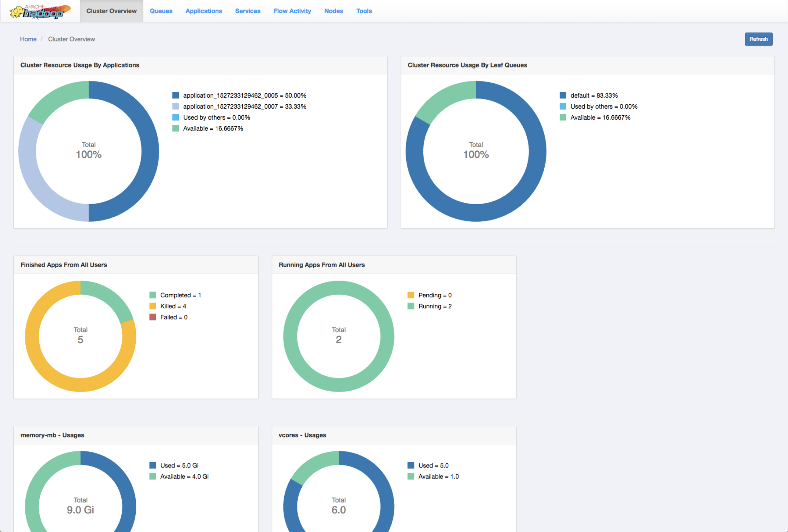Click the vcores Available legend swatch
The image size is (788, 532).
tap(411, 477)
